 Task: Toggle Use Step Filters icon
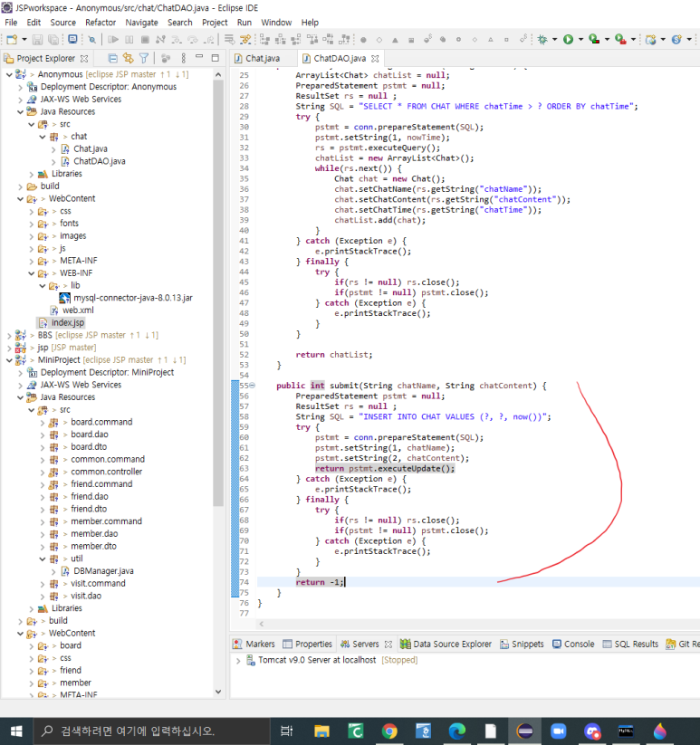tap(245, 40)
